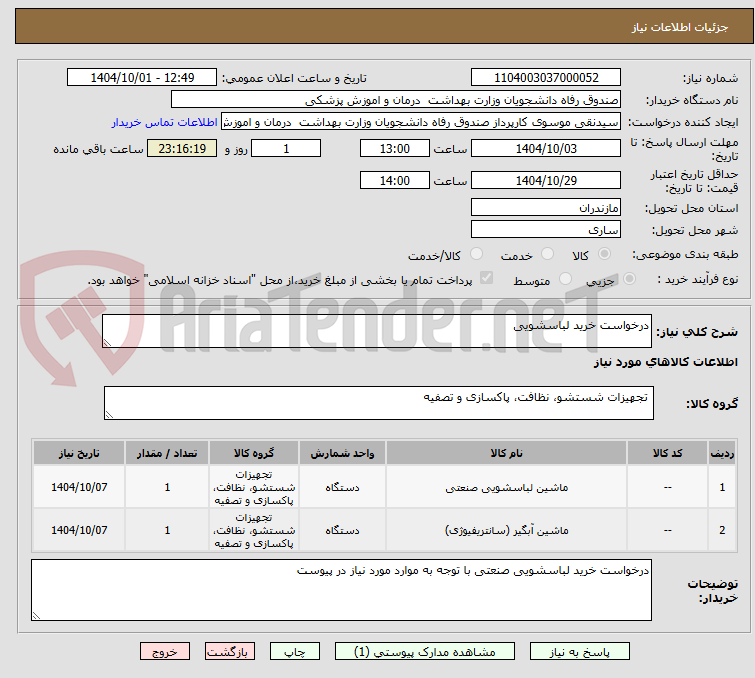This screenshot has width=755, height=678.
Task: Click the validity time field 14:00
Action: (394, 181)
